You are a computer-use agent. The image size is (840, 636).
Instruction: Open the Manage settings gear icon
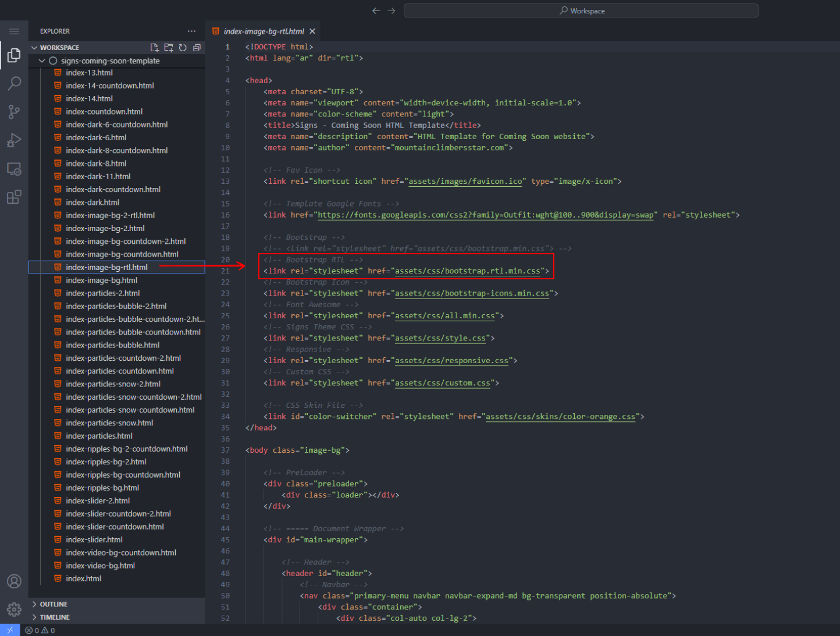coord(14,609)
